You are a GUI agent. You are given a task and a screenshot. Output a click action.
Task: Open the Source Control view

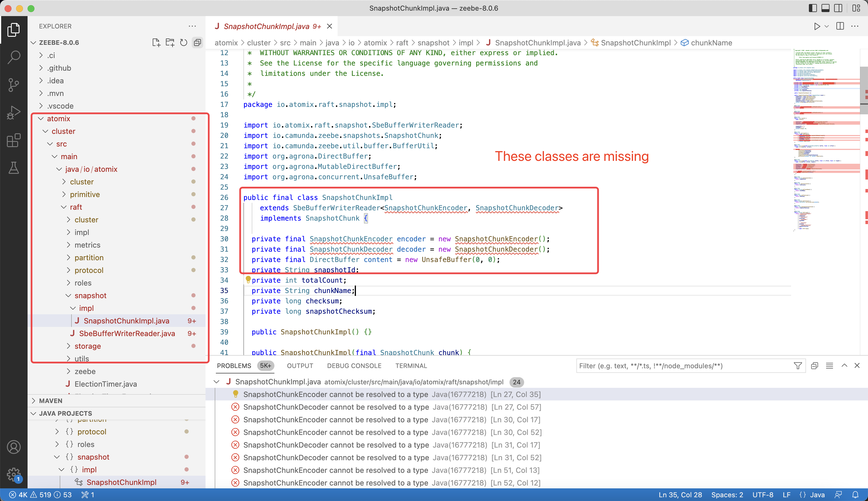pyautogui.click(x=13, y=85)
